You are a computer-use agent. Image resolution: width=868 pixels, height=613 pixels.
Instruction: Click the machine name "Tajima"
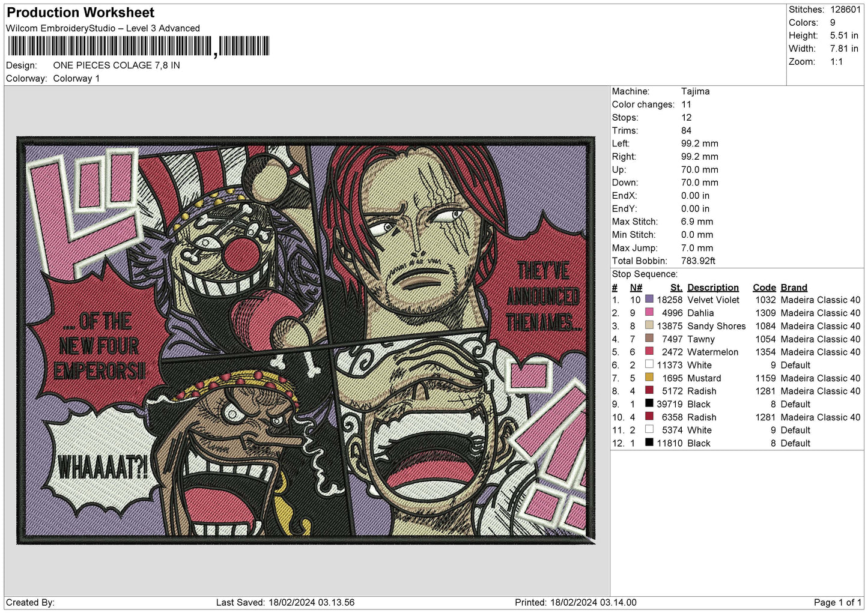[x=695, y=91]
